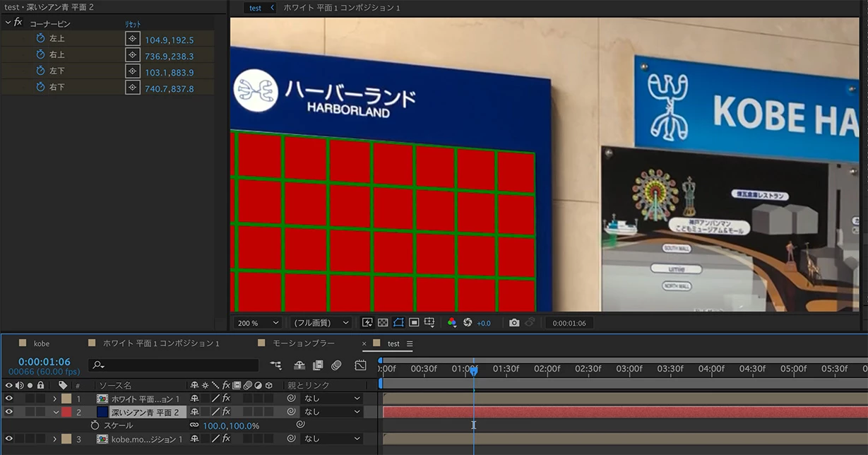
Task: Hide layer 2 深いシアン青 平面 2
Action: [x=8, y=412]
